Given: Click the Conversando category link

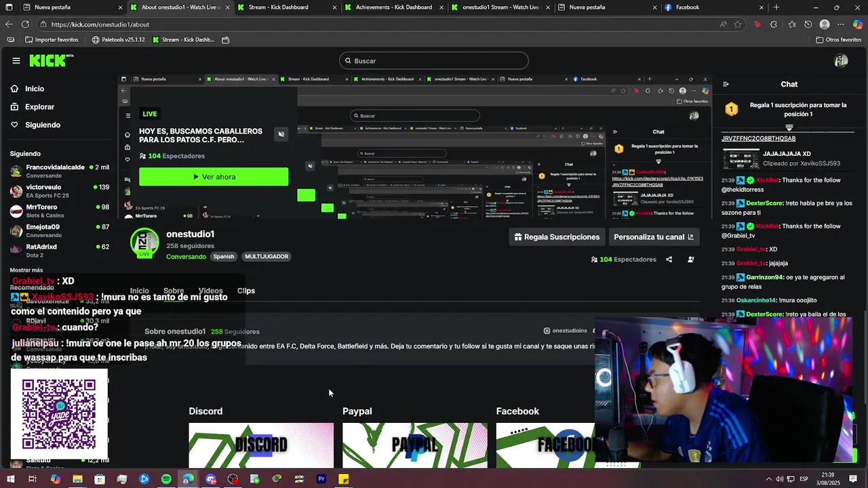Looking at the screenshot, I should tap(186, 257).
